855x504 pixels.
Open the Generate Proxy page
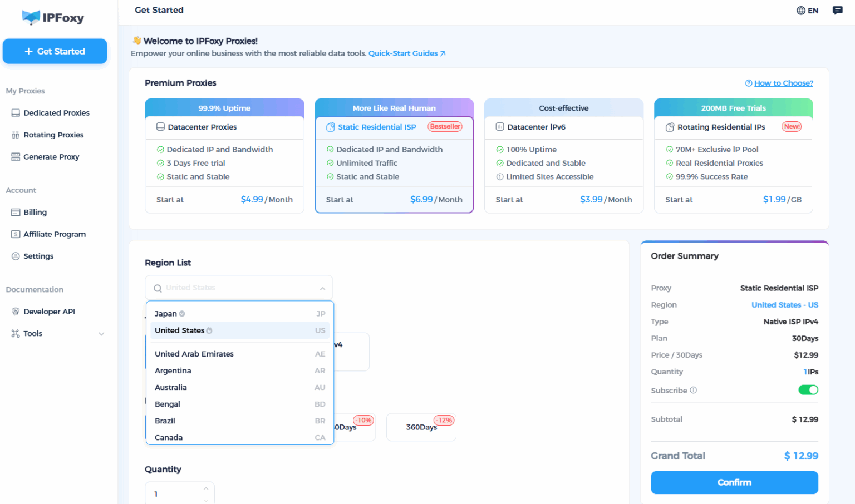click(50, 156)
